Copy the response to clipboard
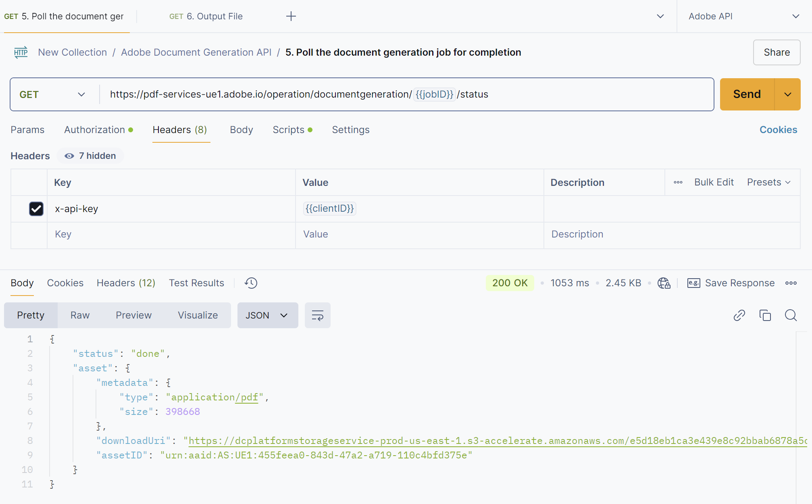This screenshot has height=504, width=812. click(x=765, y=315)
